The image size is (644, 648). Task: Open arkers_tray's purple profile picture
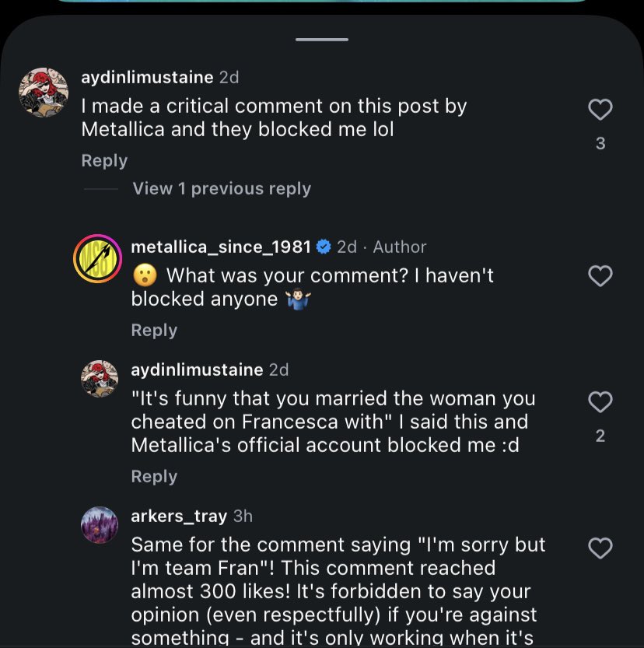tap(100, 525)
